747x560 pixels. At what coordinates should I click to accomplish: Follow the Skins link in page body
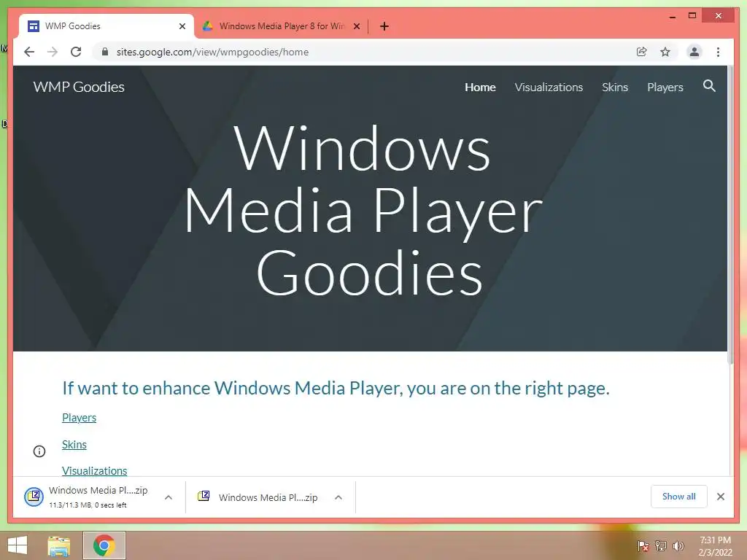74,444
